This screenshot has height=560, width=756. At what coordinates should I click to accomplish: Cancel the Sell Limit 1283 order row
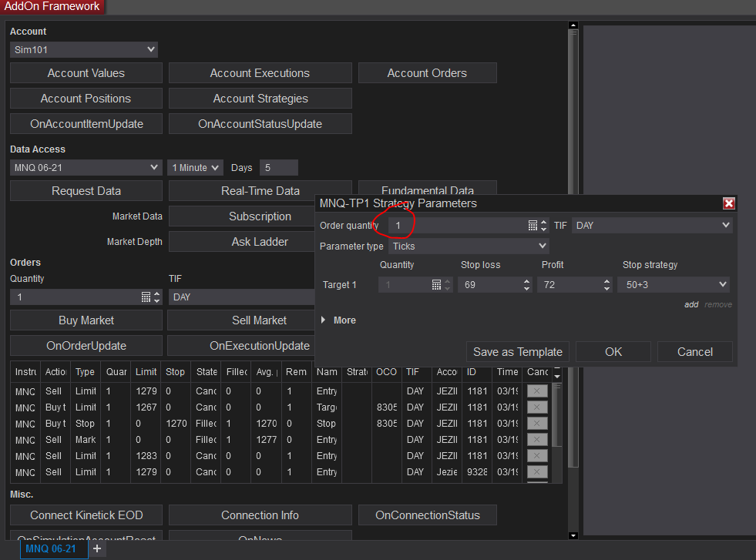pos(536,455)
